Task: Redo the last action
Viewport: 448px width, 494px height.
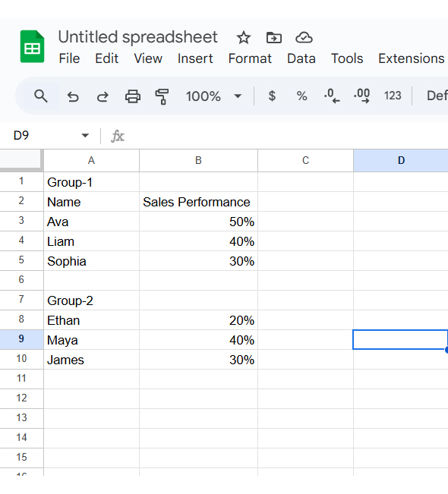Action: pos(103,96)
